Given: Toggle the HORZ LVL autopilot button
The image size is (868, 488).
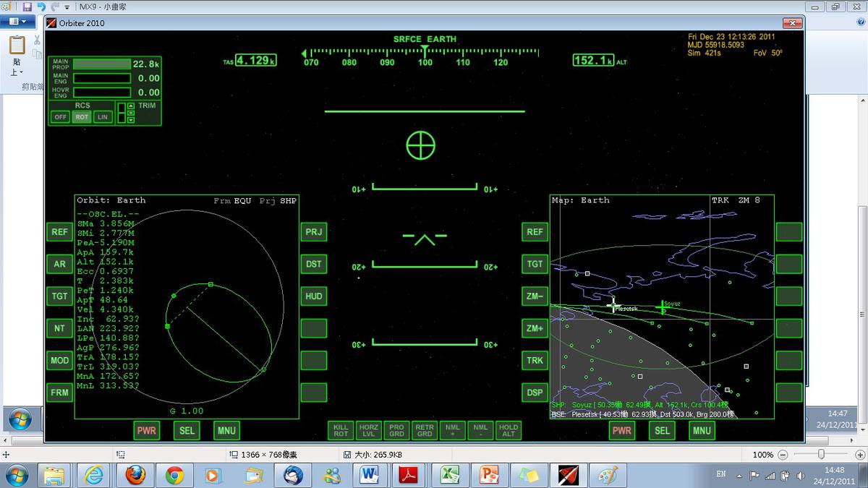Looking at the screenshot, I should coord(369,430).
